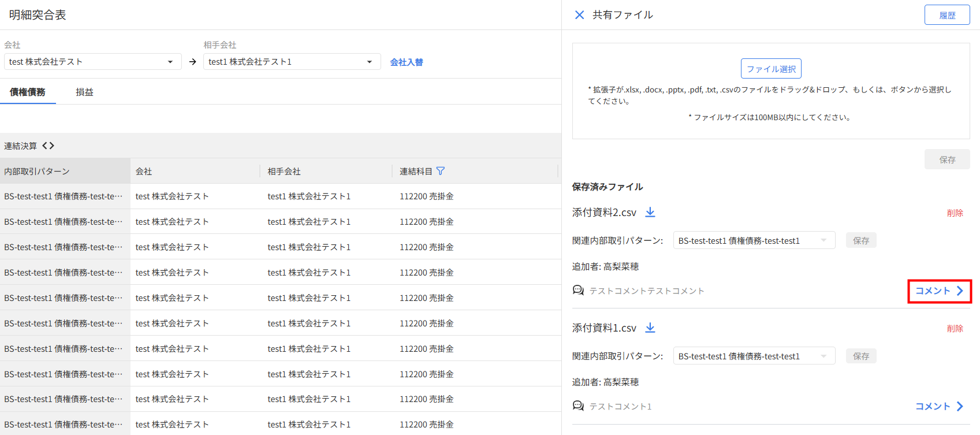Click the 会社入替 link
The width and height of the screenshot is (980, 435).
407,62
